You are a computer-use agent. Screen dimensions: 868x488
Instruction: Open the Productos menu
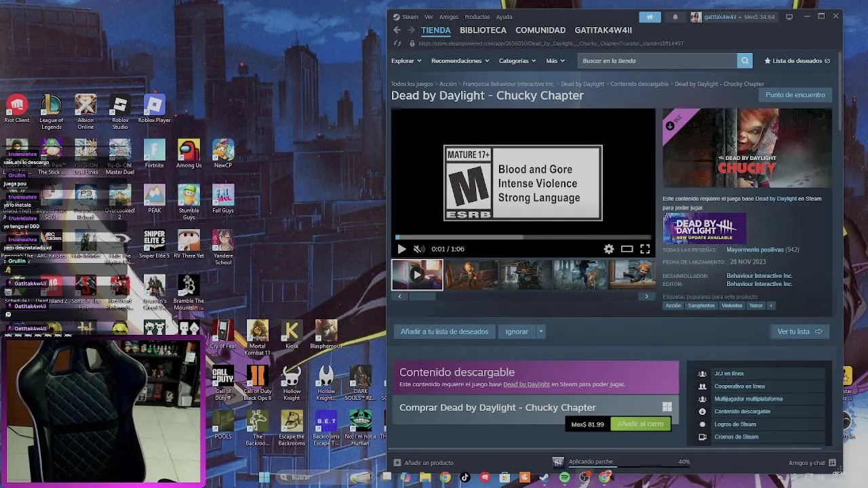pos(477,17)
